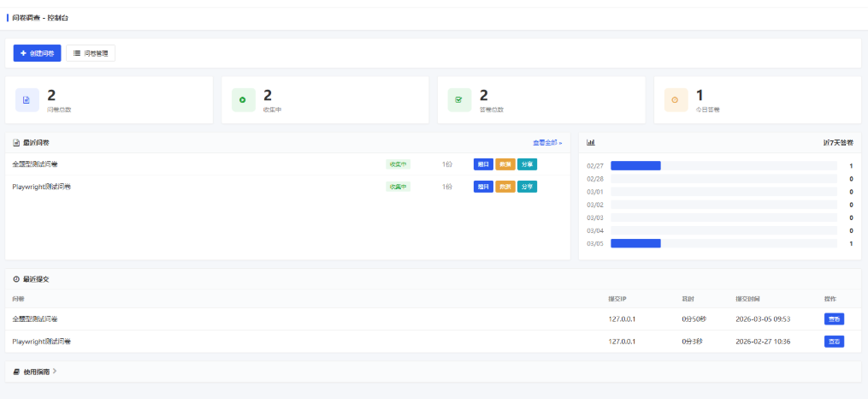Viewport: 868px width, 399px height.
Task: Click 题目 button for Playwright测试问卷
Action: point(483,187)
